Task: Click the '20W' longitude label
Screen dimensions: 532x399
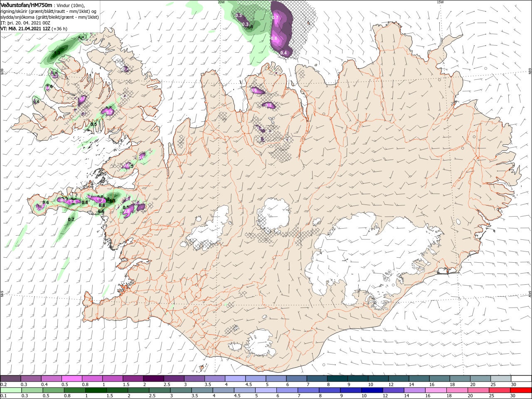Action: (221, 2)
